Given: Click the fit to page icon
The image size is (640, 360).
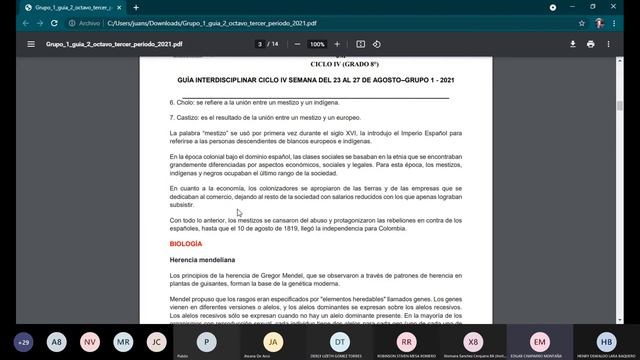Looking at the screenshot, I should point(360,44).
